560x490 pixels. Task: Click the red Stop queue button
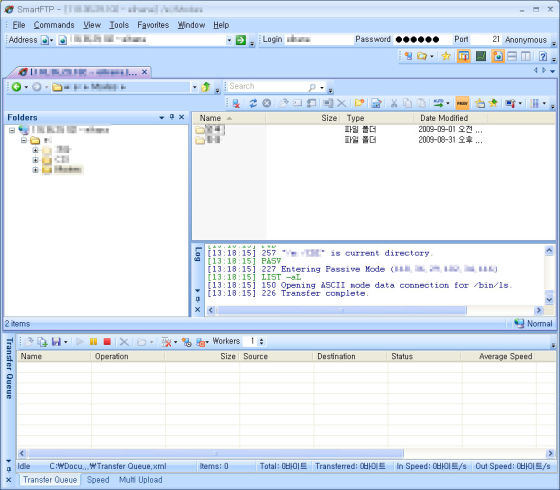click(x=107, y=342)
